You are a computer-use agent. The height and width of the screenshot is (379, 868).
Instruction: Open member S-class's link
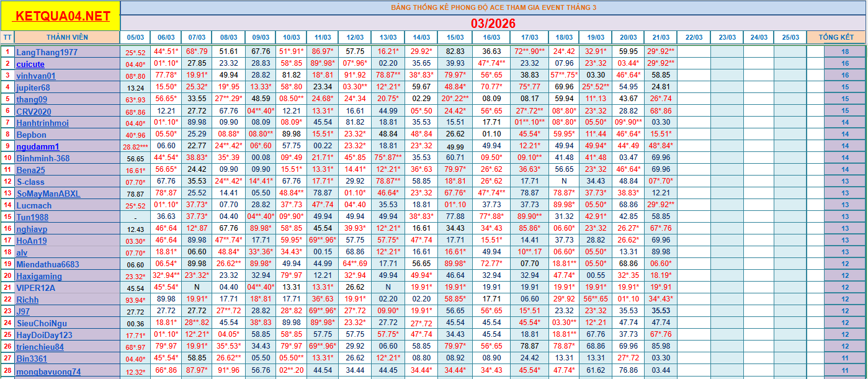(x=30, y=182)
